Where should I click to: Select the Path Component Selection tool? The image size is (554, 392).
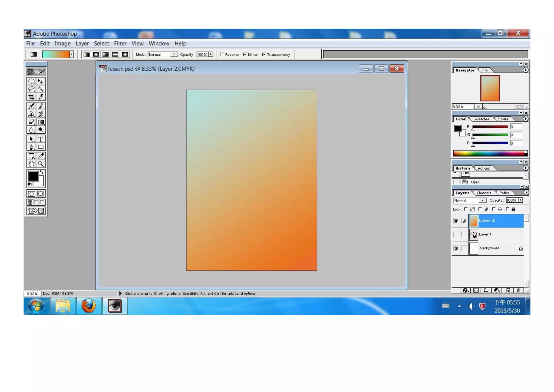click(x=31, y=139)
